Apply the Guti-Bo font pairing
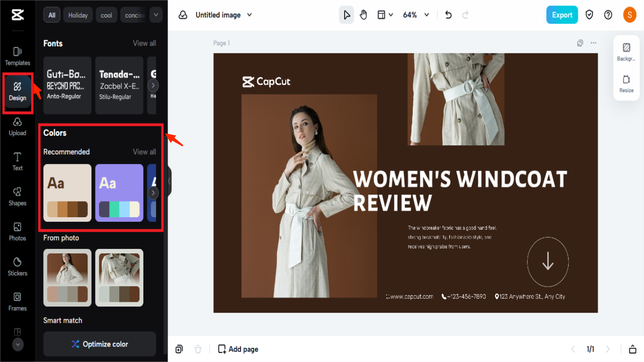 point(67,85)
